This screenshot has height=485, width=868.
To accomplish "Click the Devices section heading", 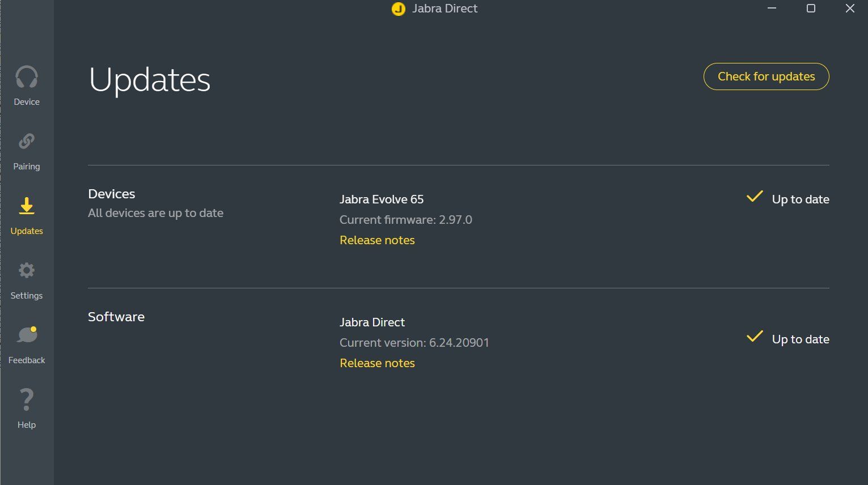I will coord(112,194).
